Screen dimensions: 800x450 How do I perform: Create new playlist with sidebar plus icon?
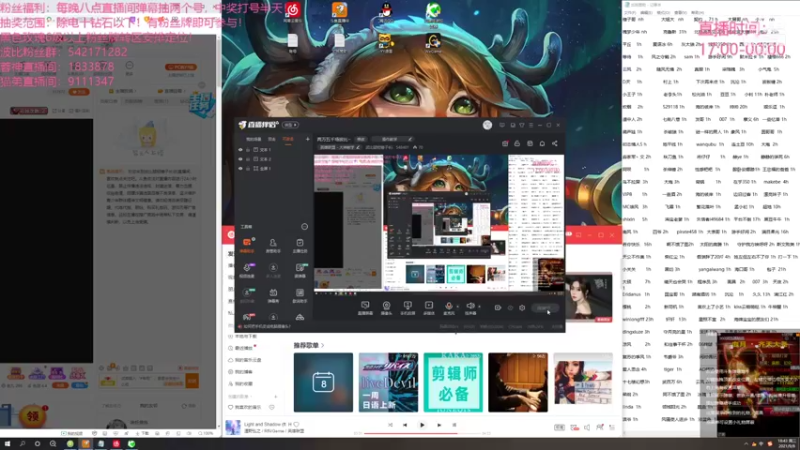276,396
